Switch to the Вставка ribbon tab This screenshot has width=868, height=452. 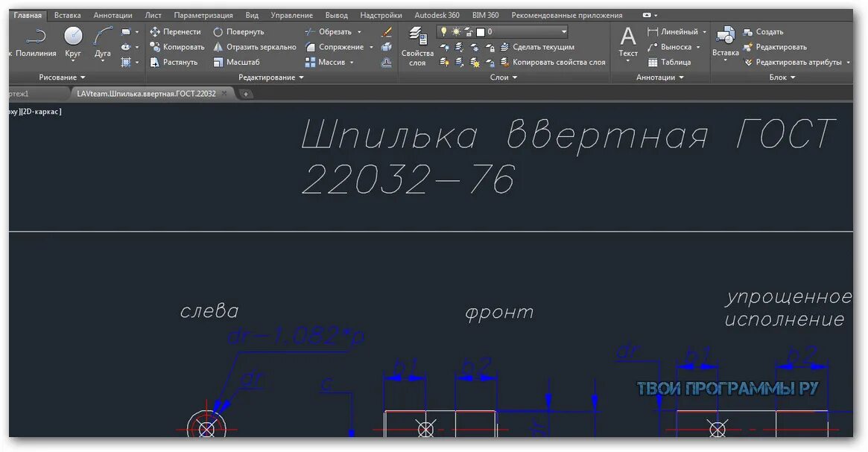[67, 16]
